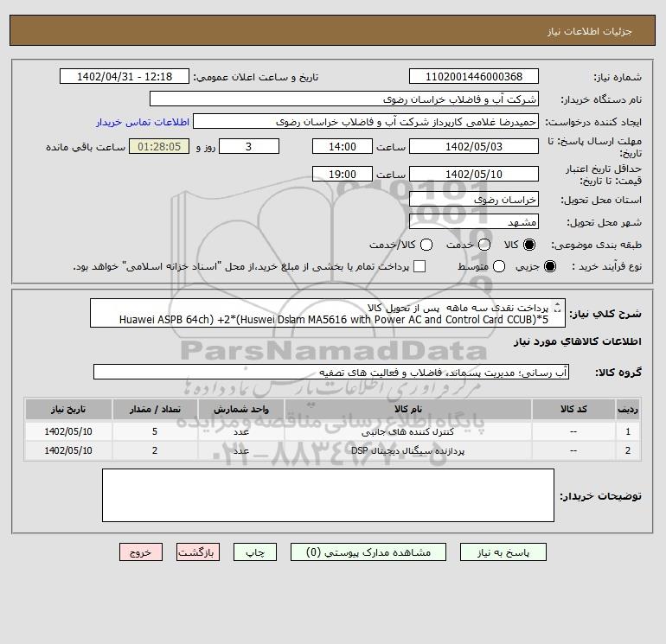Click the announcement date field 1402/04/31 - 12:18

coord(125,76)
